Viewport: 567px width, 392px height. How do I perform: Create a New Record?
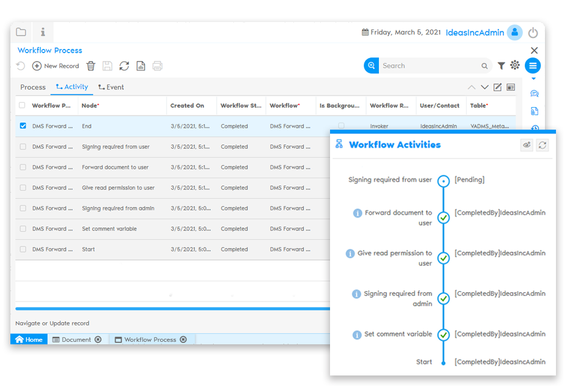click(x=55, y=65)
